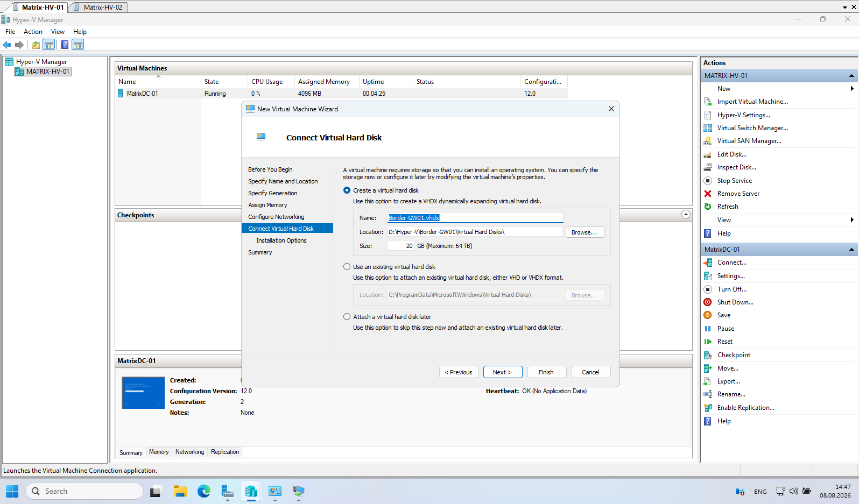Open the tab list dropdown arrow at top right

(844, 8)
